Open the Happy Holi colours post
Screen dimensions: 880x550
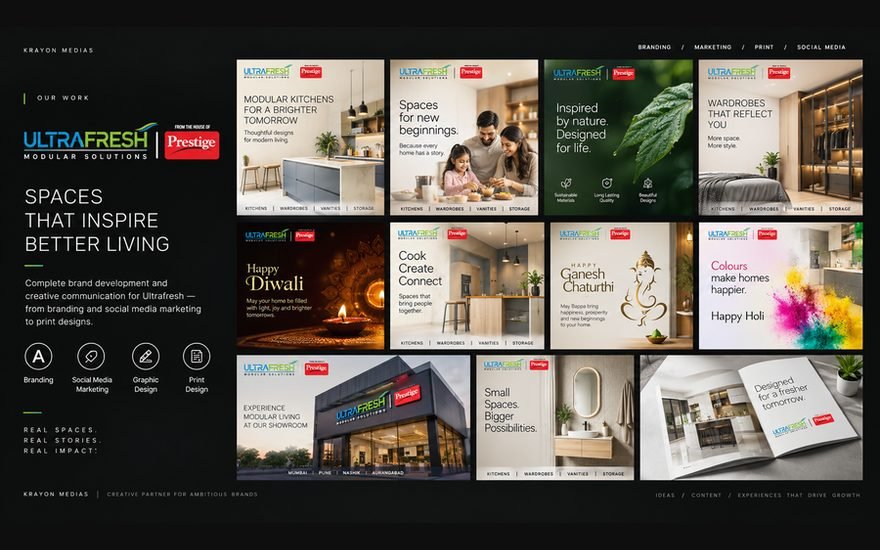[x=781, y=286]
